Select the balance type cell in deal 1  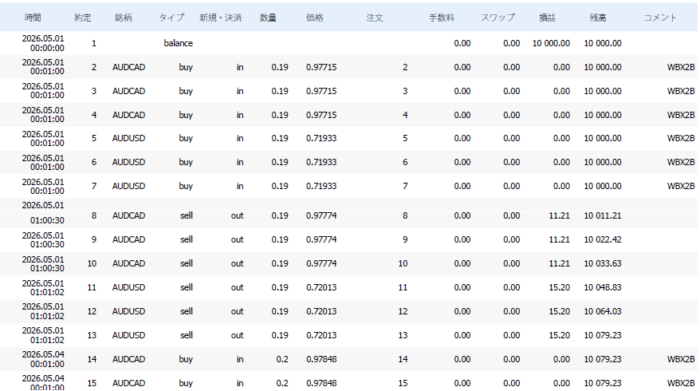click(178, 43)
